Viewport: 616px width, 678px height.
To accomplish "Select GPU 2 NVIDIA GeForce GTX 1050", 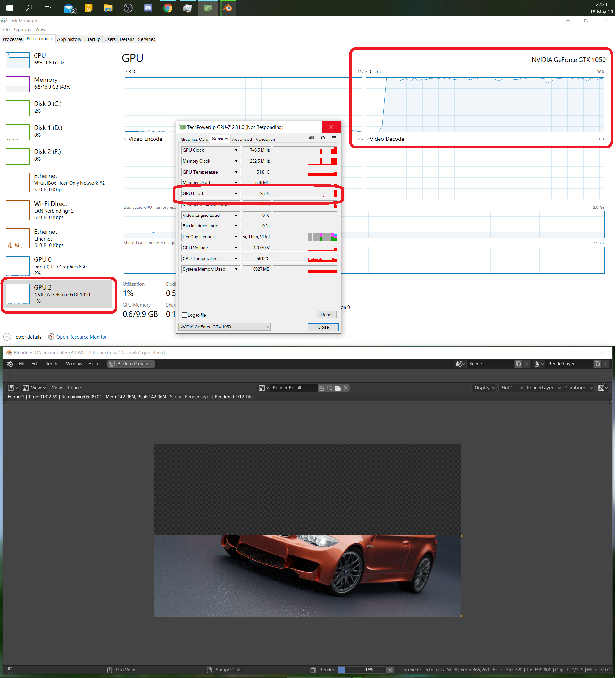I will (57, 294).
